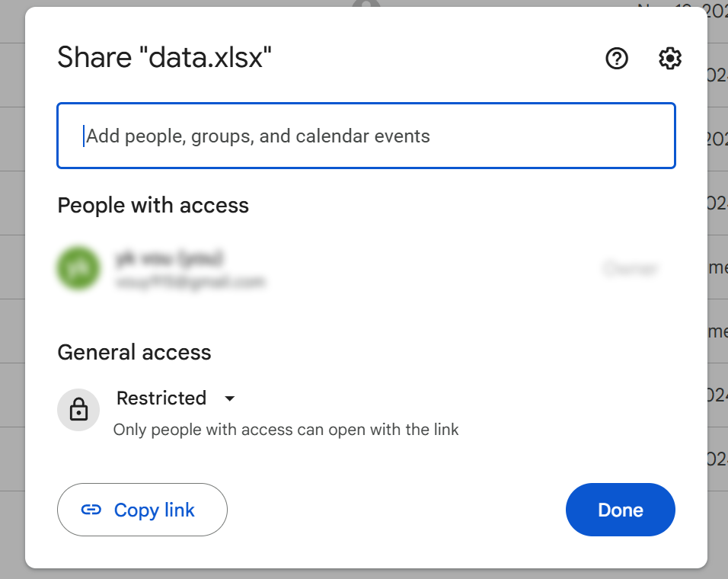This screenshot has height=579, width=728.
Task: Copy link to the file
Action: [142, 510]
